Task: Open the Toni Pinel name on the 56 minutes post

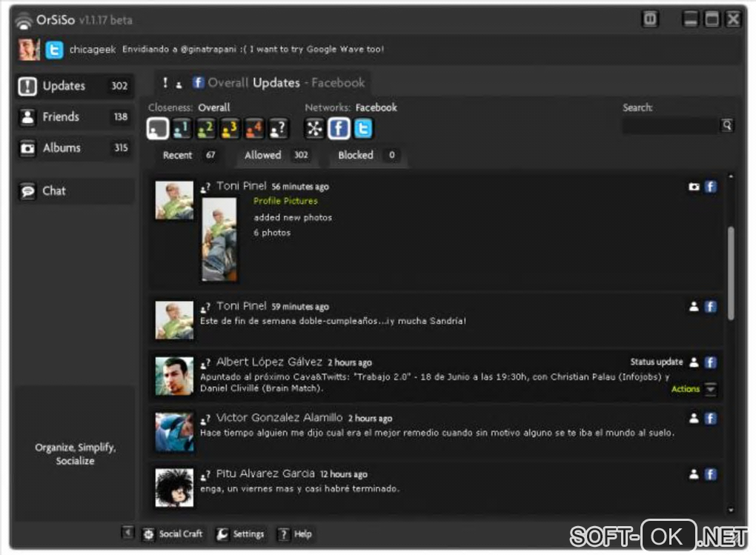Action: click(241, 186)
